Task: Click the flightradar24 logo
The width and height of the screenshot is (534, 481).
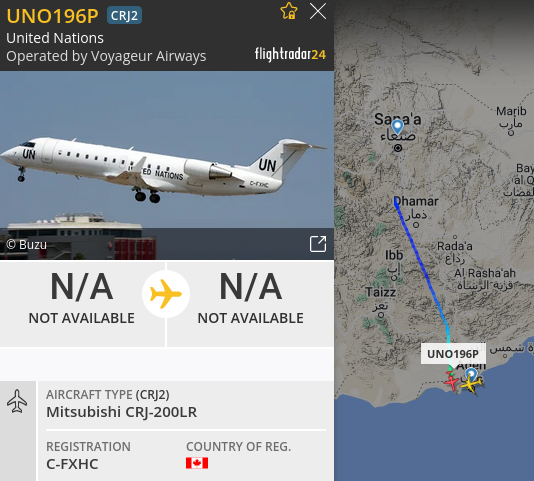Action: (x=290, y=55)
